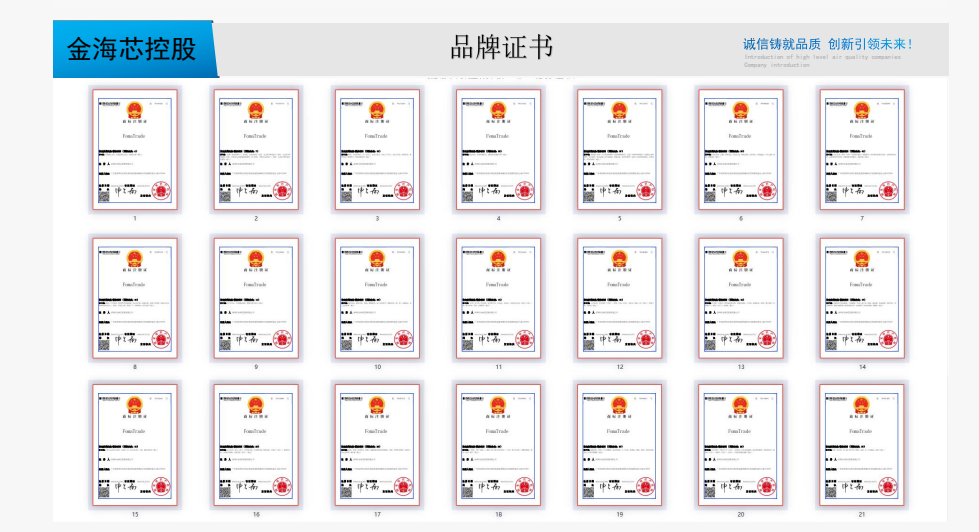Click the blue 金海芯控股 banner label

tap(132, 49)
